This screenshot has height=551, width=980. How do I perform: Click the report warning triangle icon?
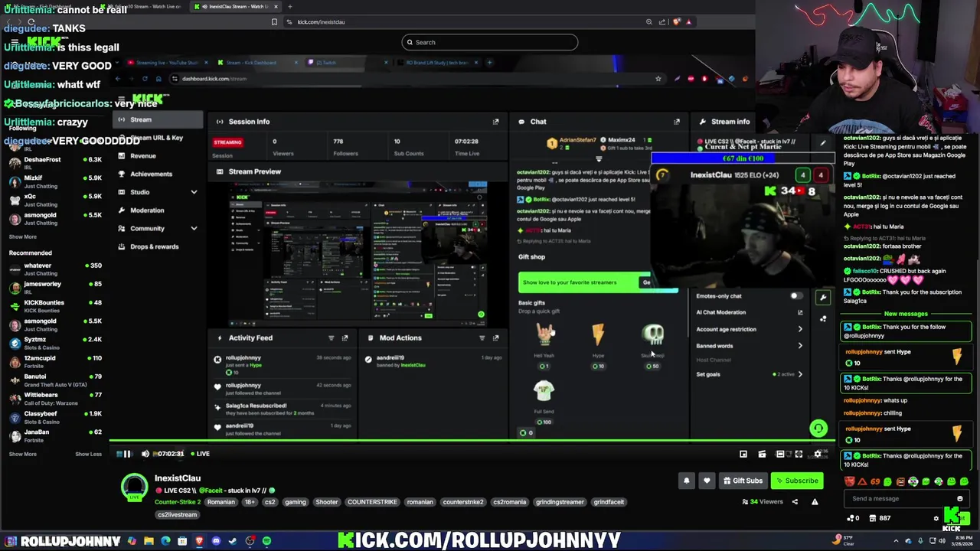click(x=815, y=502)
